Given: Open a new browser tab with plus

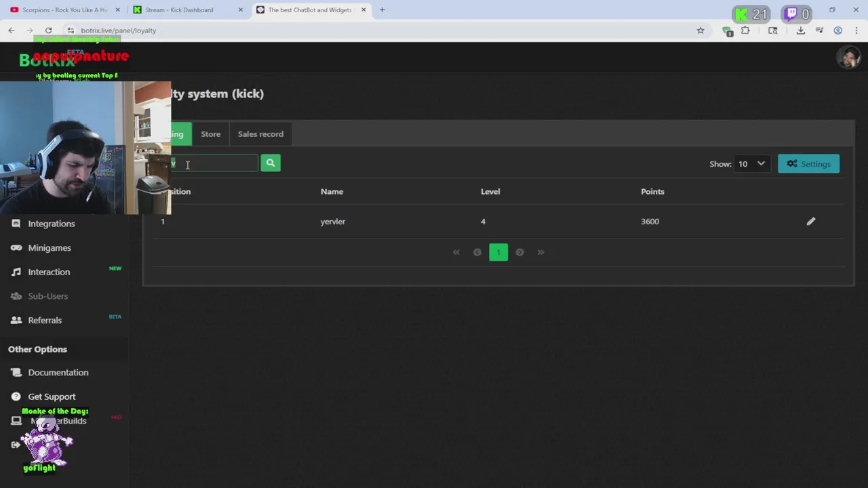Looking at the screenshot, I should pos(382,10).
